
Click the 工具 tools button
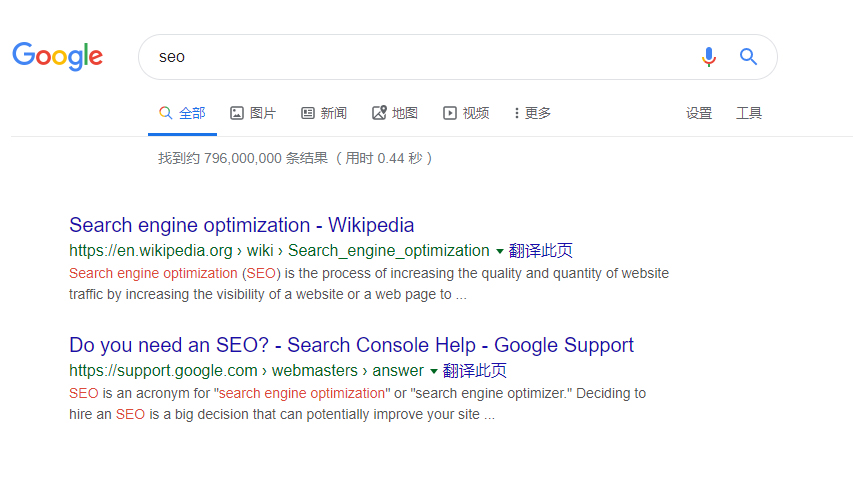click(749, 113)
